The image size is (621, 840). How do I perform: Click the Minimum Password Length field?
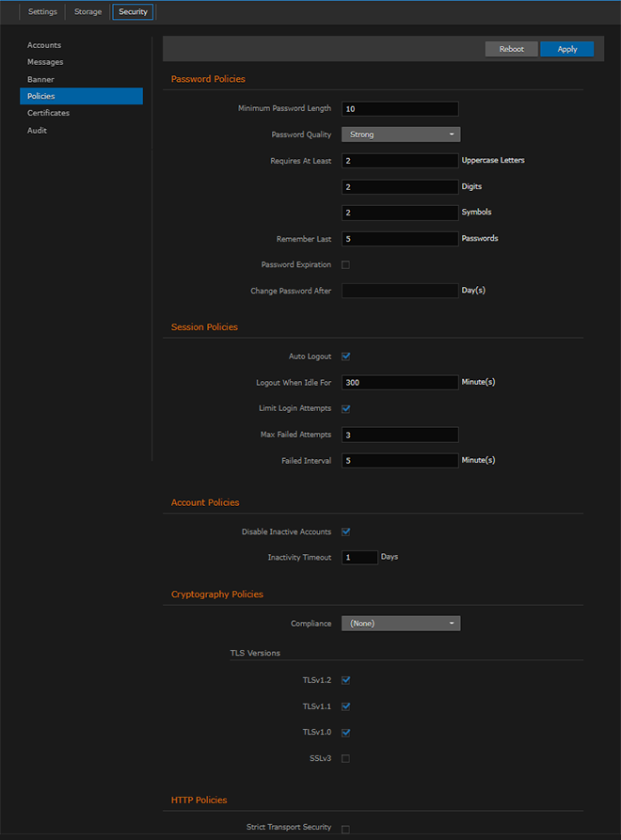click(x=400, y=108)
